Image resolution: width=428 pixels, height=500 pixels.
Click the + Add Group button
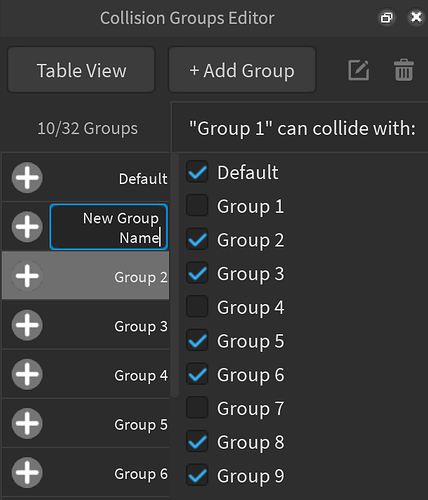pyautogui.click(x=242, y=70)
